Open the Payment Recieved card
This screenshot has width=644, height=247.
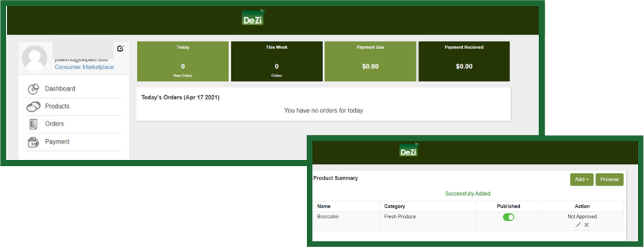click(464, 61)
